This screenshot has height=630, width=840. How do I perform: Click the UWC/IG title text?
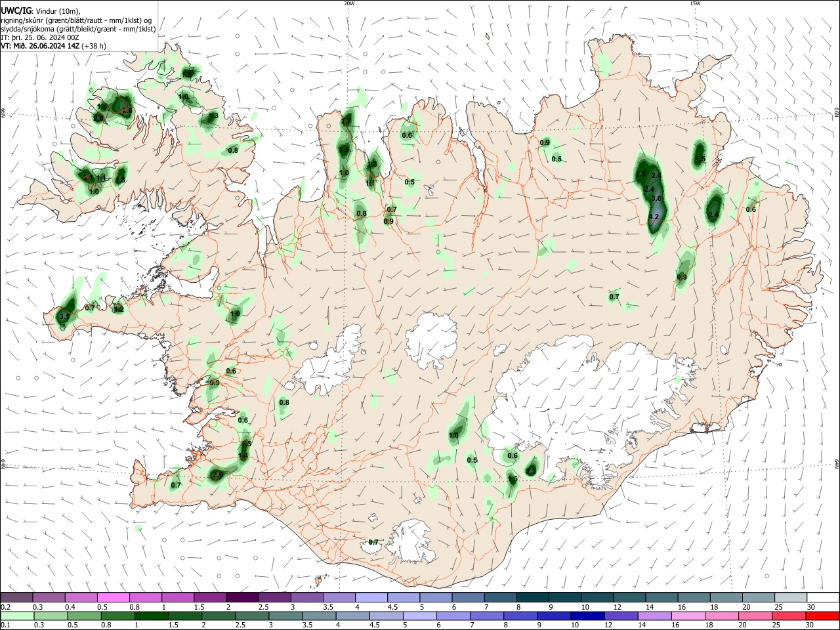click(x=16, y=10)
